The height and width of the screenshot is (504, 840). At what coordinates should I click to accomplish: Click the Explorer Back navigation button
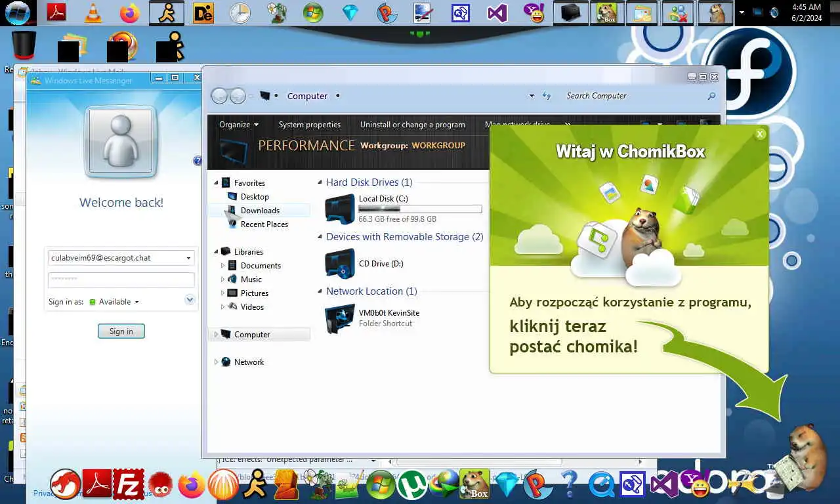pos(219,96)
